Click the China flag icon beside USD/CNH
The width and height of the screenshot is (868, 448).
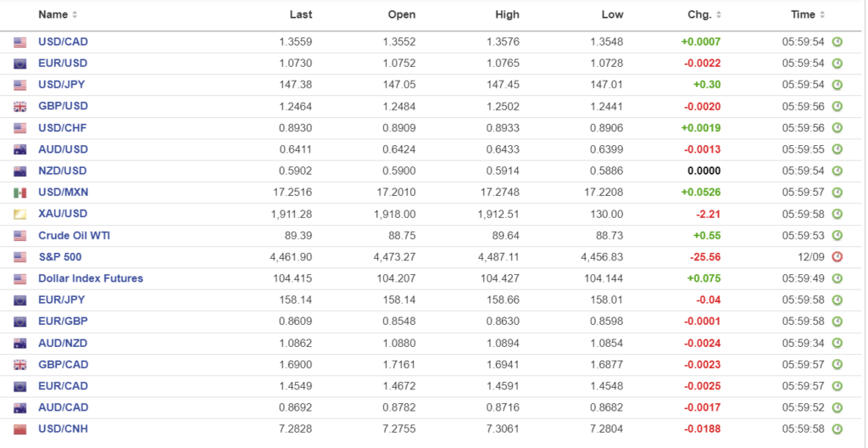tap(20, 429)
